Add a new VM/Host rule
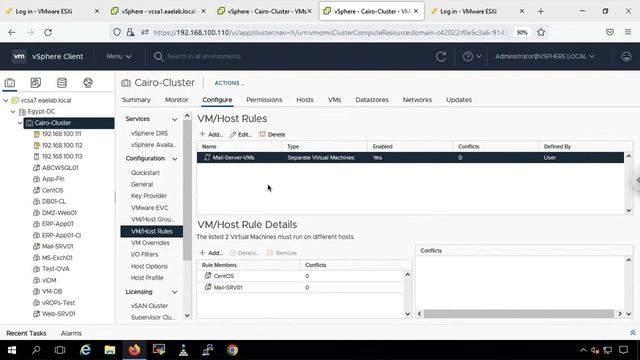This screenshot has width=640, height=360. pyautogui.click(x=211, y=134)
